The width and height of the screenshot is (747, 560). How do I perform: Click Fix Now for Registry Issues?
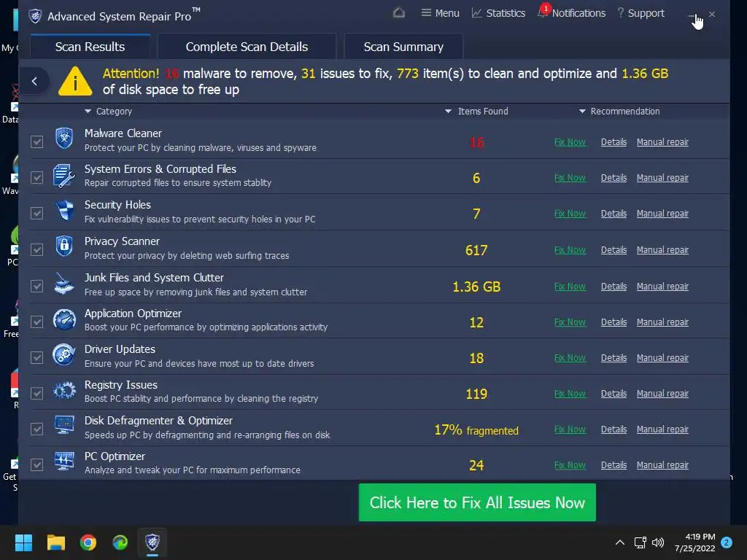point(570,393)
